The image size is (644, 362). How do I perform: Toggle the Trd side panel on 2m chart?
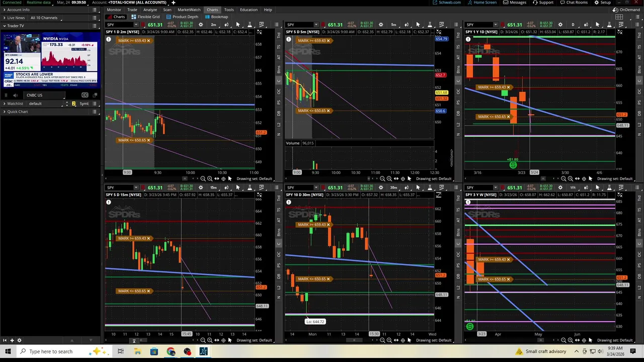[279, 35]
